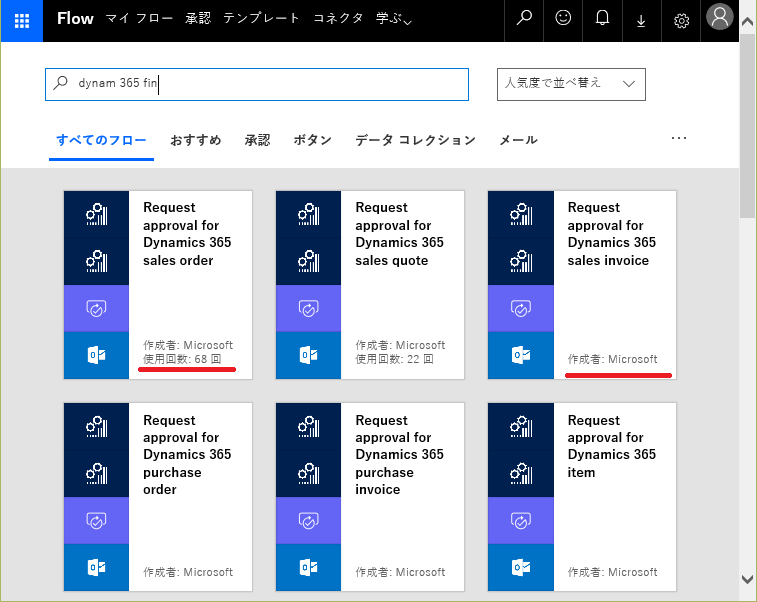Screen dimensions: 757x602
Task: Click the Outlook icon on item card
Action: [x=521, y=567]
